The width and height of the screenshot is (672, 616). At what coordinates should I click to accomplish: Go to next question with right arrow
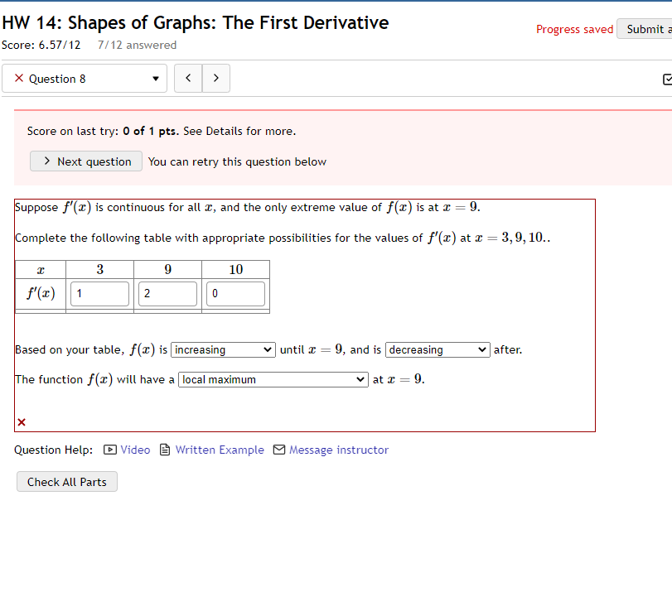coord(216,78)
